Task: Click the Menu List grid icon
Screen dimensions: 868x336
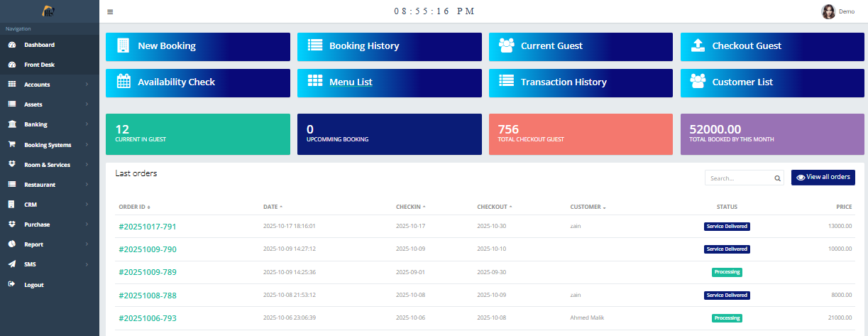Action: click(x=314, y=82)
